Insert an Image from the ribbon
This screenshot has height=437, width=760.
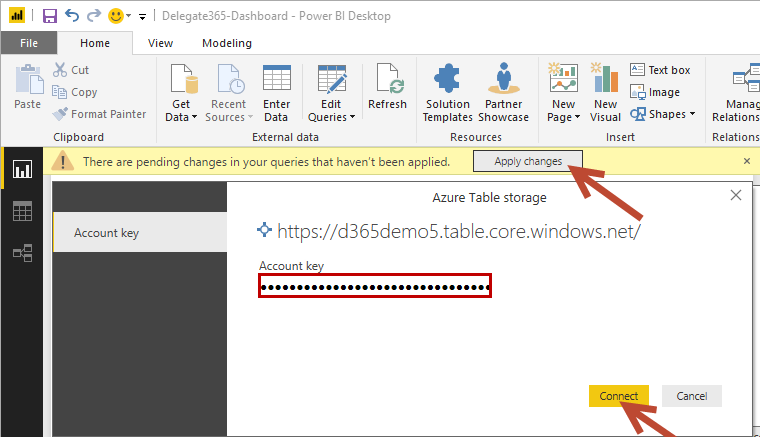pos(655,92)
